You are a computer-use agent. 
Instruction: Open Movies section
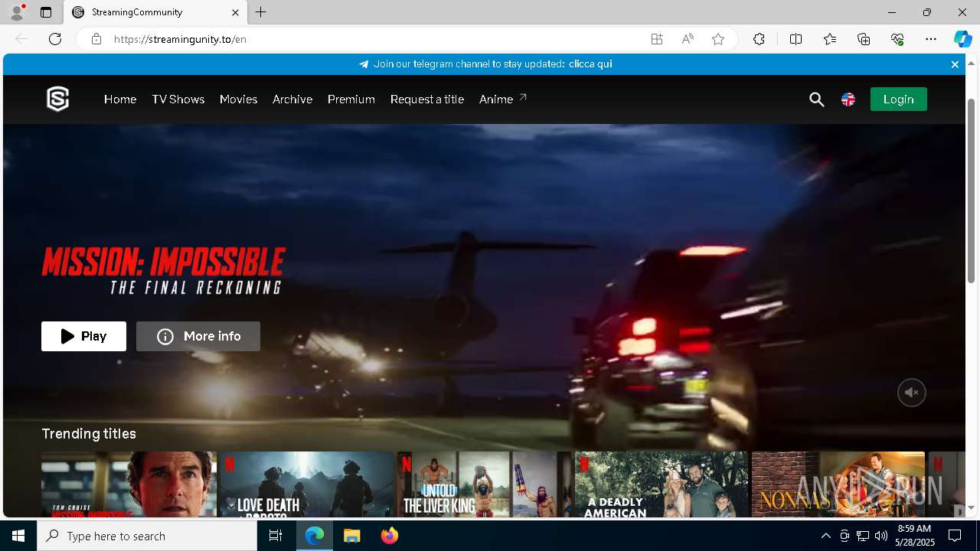coord(238,99)
